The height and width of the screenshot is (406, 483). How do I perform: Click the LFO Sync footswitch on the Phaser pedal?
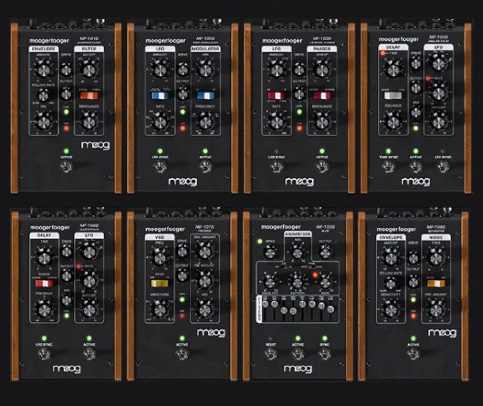coord(276,167)
